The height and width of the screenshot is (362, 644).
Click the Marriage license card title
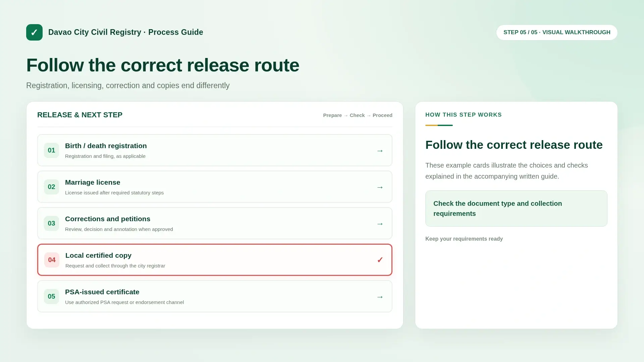[93, 182]
